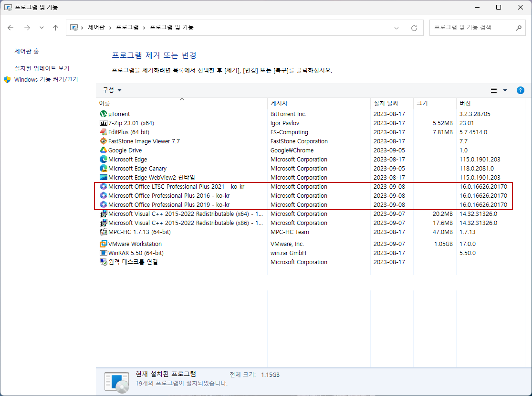This screenshot has width=532, height=396.
Task: Open the address bar history dropdown
Action: point(396,28)
